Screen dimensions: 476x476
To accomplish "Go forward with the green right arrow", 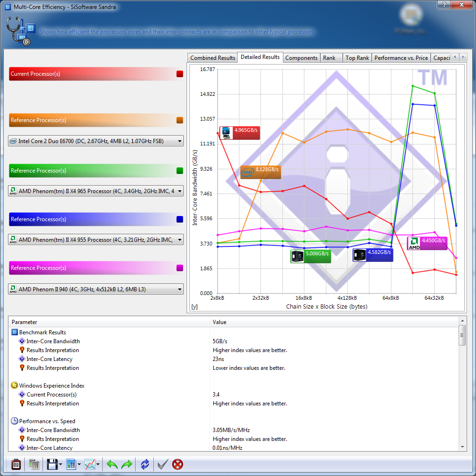I will (127, 464).
